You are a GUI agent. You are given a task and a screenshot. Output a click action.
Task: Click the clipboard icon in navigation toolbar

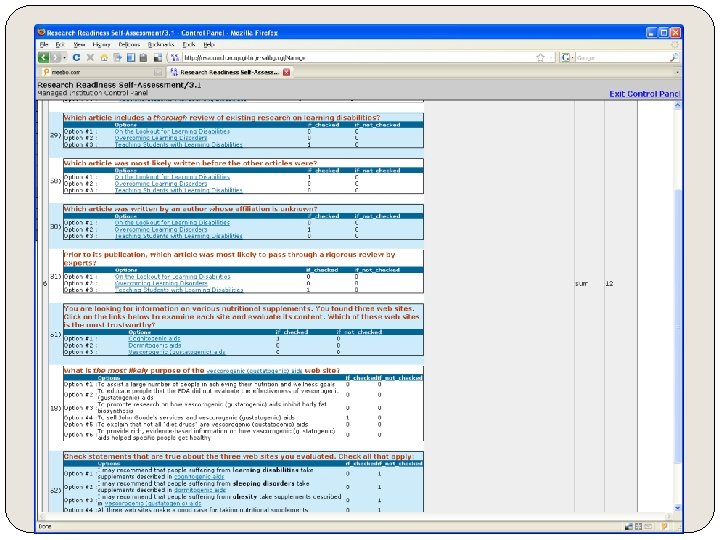[x=143, y=57]
